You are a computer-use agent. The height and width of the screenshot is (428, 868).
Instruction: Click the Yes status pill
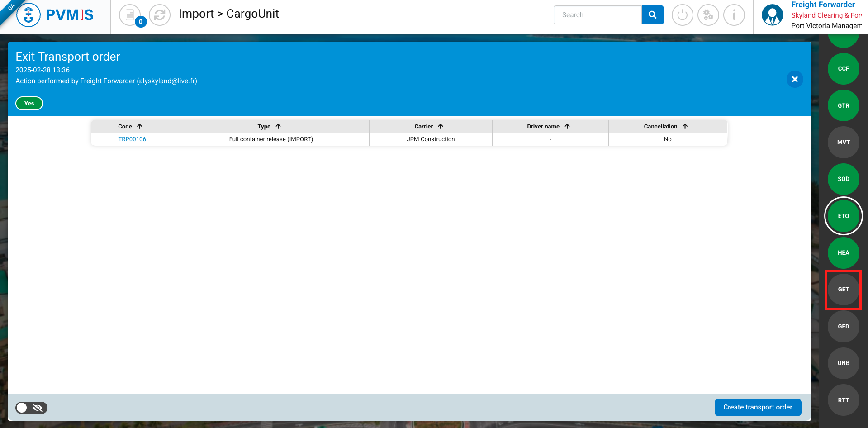coord(29,104)
